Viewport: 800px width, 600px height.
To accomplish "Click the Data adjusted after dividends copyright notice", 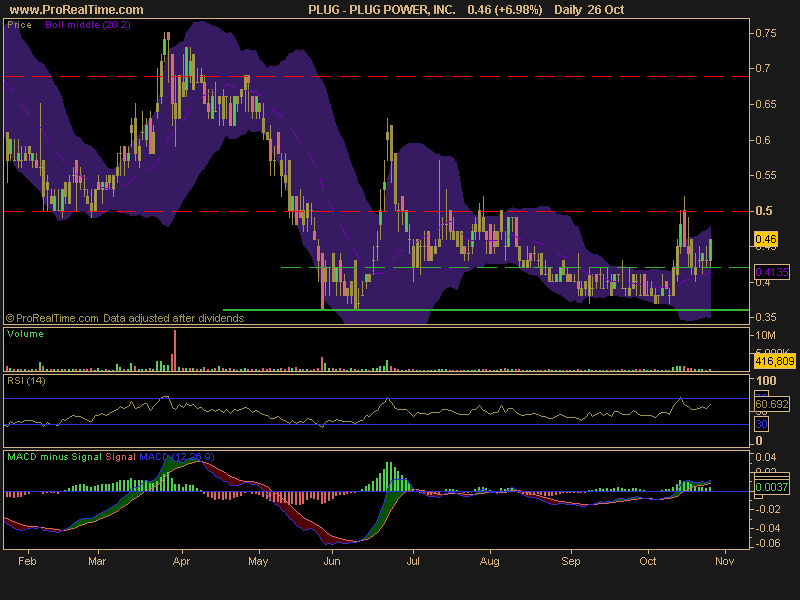I will 125,318.
